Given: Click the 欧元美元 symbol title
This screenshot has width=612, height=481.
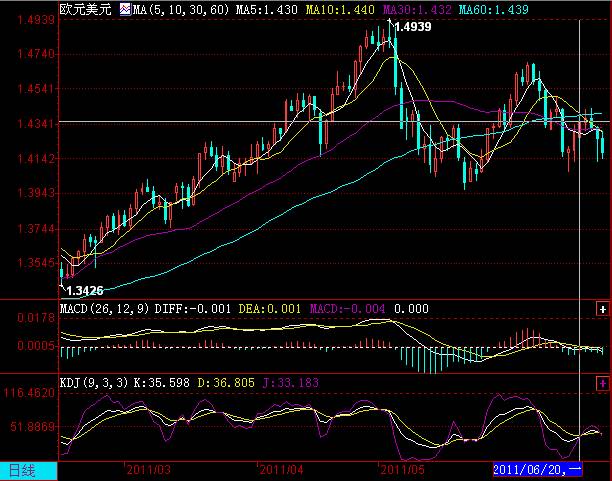Looking at the screenshot, I should click(85, 9).
